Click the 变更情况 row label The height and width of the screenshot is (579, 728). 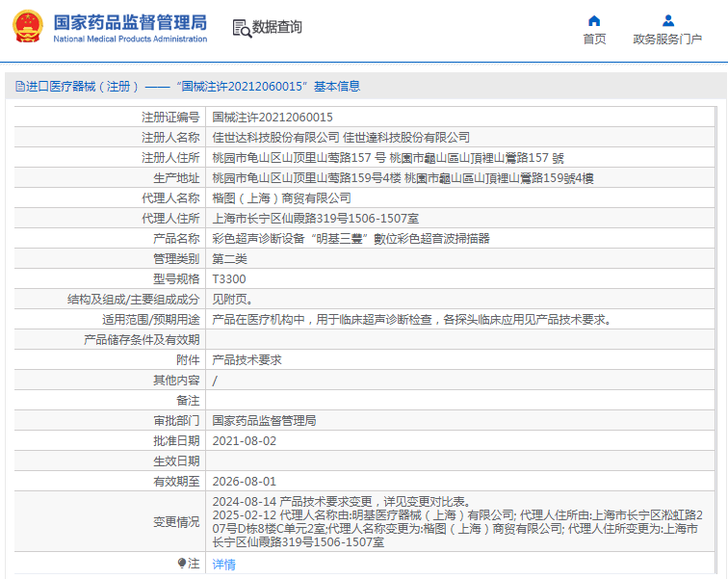(x=176, y=522)
